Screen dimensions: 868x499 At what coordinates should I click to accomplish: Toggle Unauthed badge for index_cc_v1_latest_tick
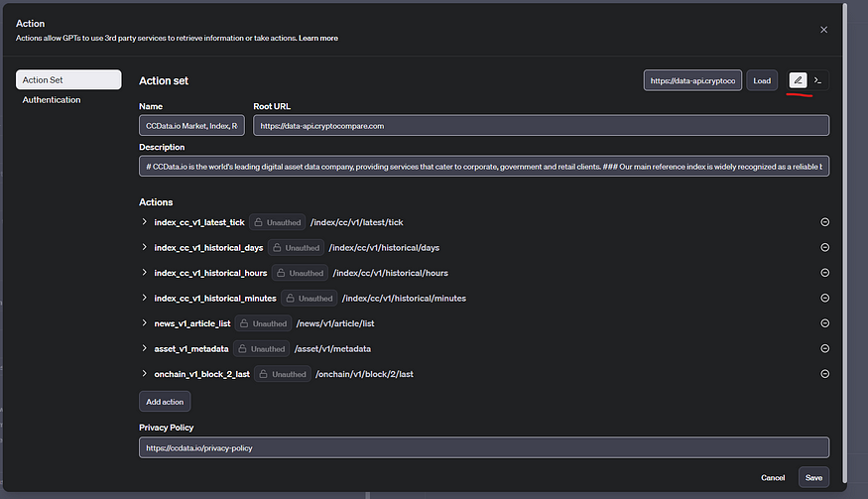278,222
